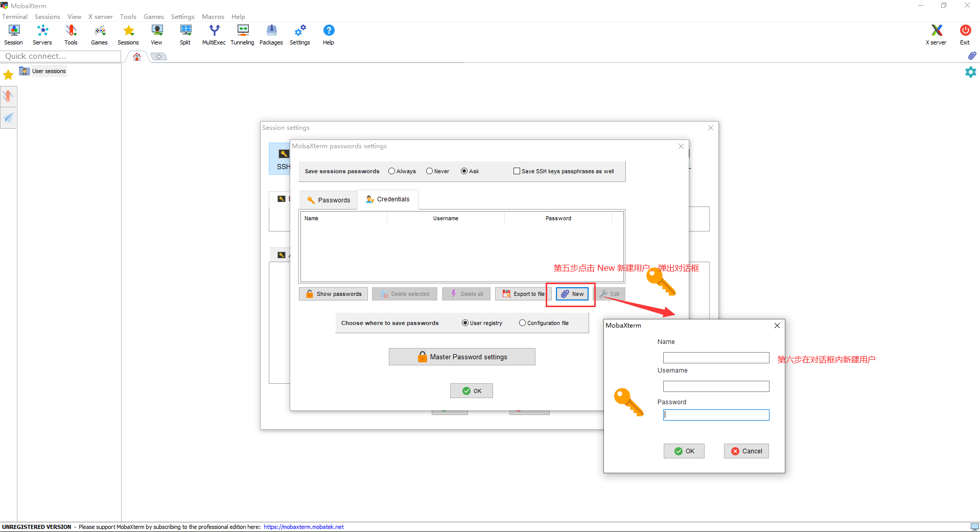980x532 pixels.
Task: Click Cancel in the new credential dialog
Action: 746,451
